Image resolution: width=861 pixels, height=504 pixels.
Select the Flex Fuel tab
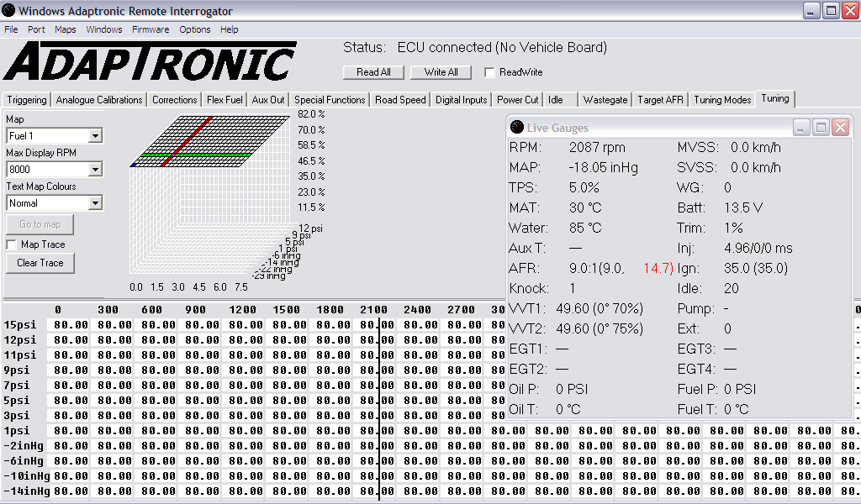(x=224, y=99)
